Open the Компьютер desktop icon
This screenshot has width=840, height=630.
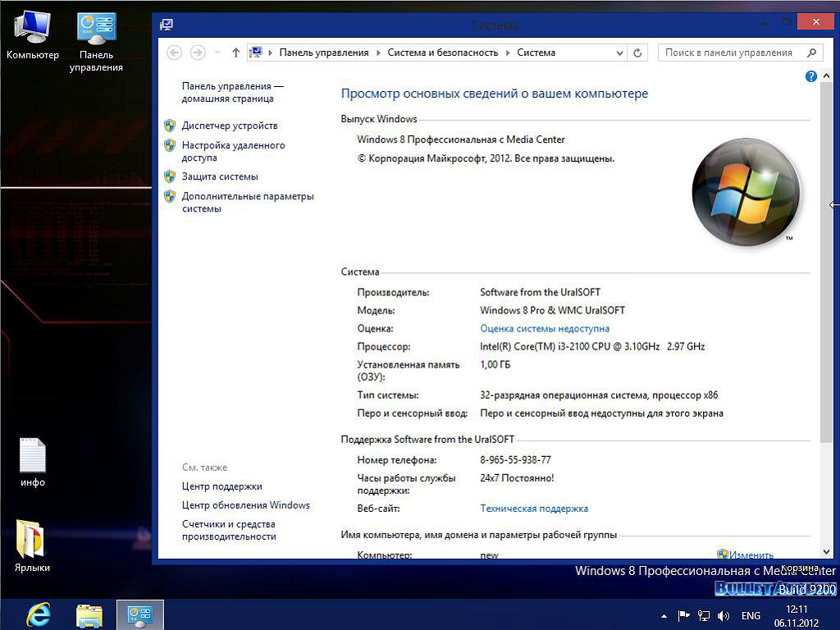(32, 35)
